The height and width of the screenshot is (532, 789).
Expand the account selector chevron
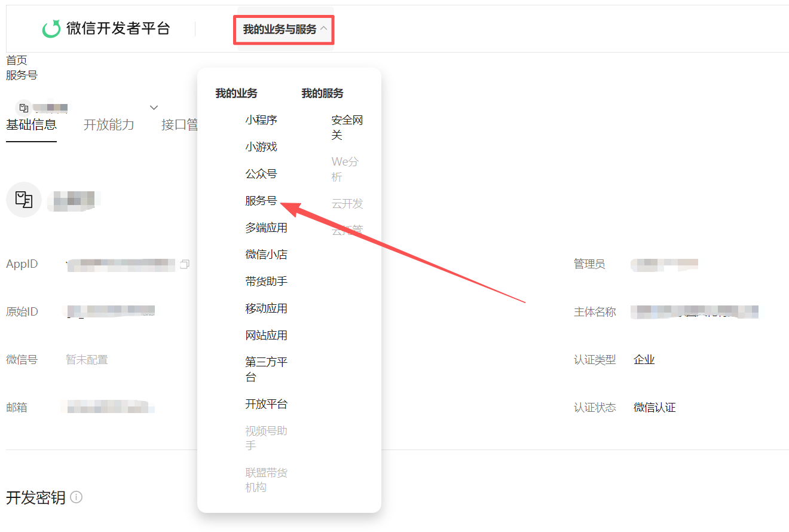pyautogui.click(x=154, y=108)
